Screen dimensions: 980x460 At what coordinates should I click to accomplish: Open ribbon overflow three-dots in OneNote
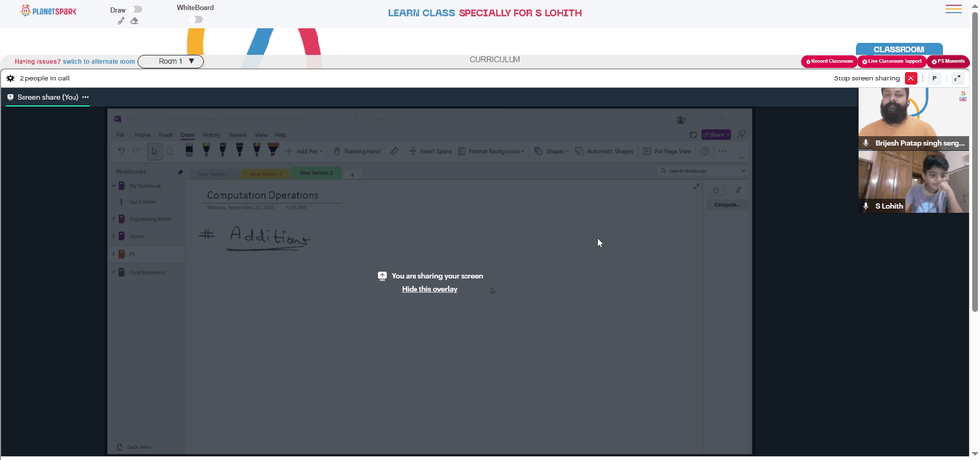[722, 151]
